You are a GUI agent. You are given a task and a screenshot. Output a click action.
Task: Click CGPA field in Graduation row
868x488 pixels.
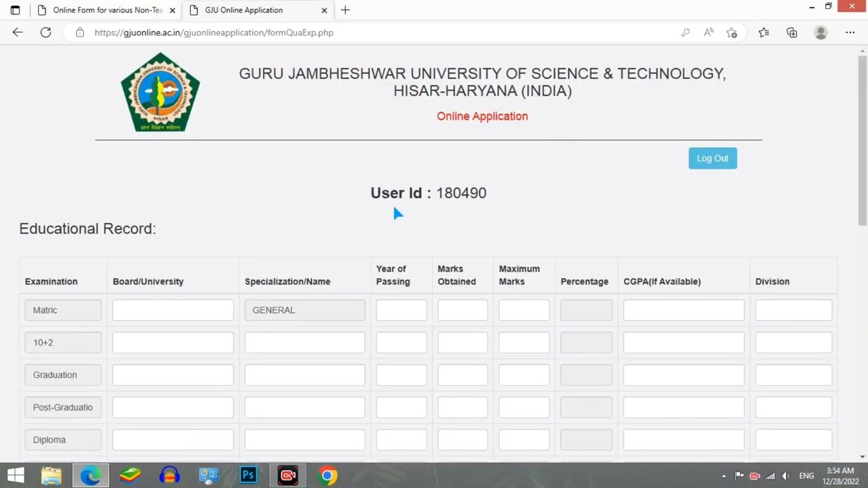[684, 375]
